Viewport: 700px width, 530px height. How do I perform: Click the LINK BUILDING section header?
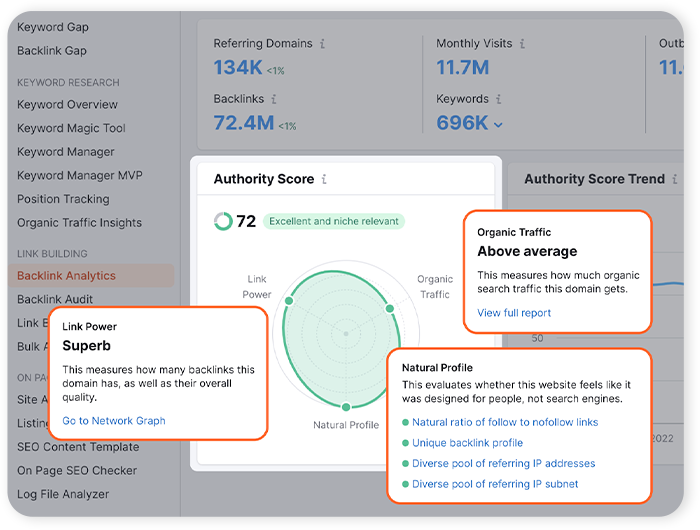52,254
